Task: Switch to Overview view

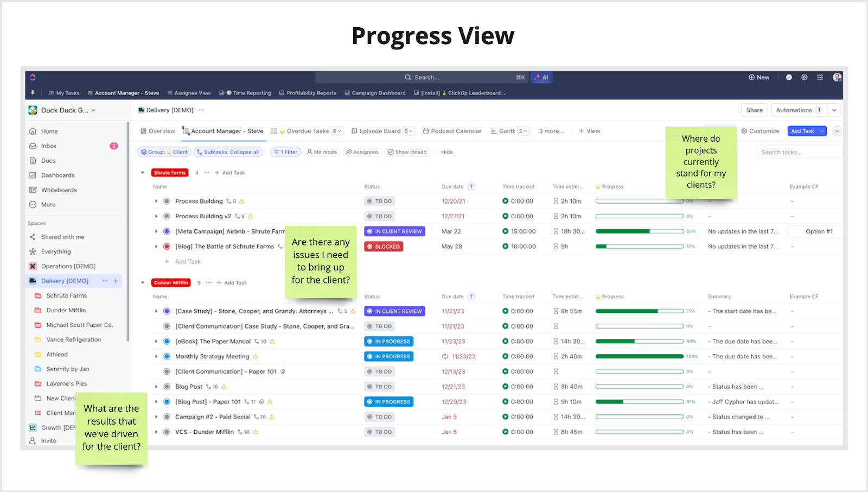Action: [x=158, y=131]
